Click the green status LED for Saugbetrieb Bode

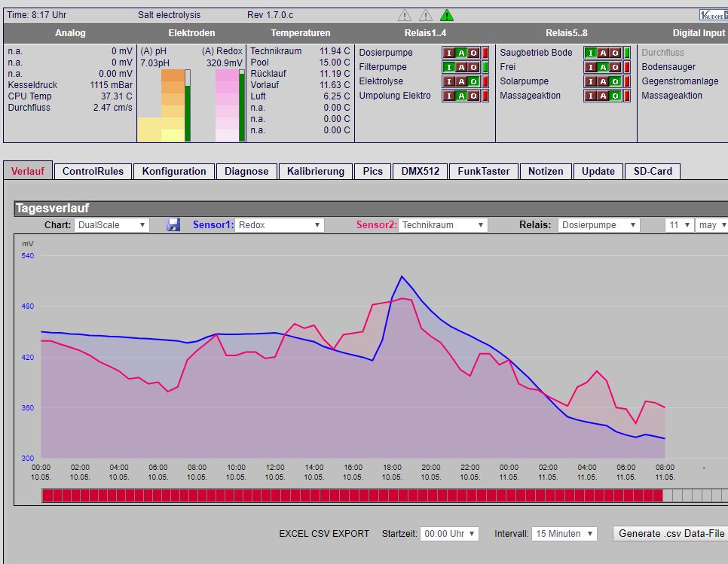coord(627,53)
